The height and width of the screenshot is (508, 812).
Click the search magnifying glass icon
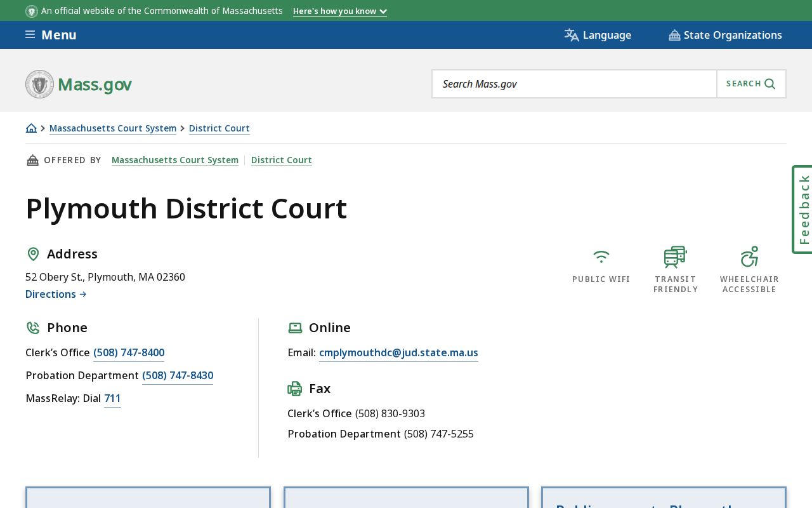click(x=770, y=84)
